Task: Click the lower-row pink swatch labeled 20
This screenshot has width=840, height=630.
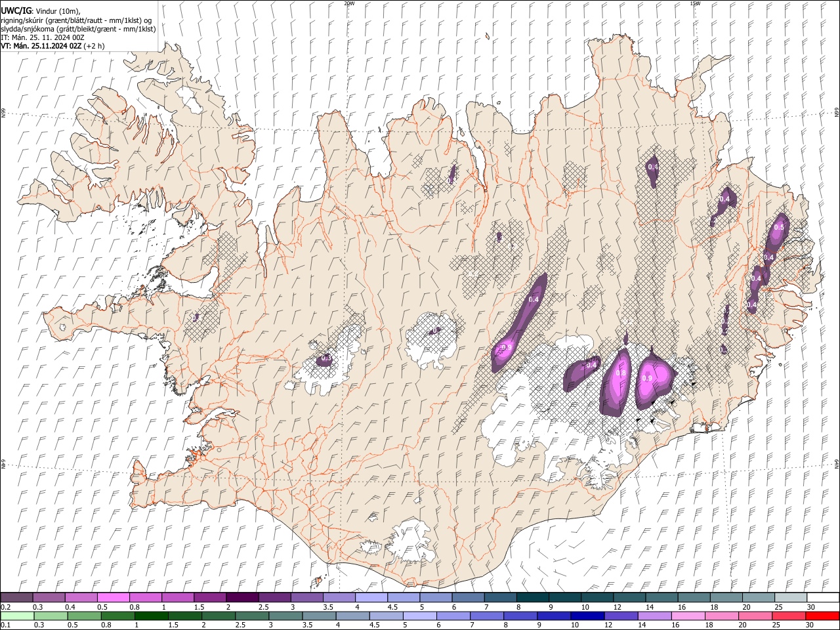Action: coord(755,616)
